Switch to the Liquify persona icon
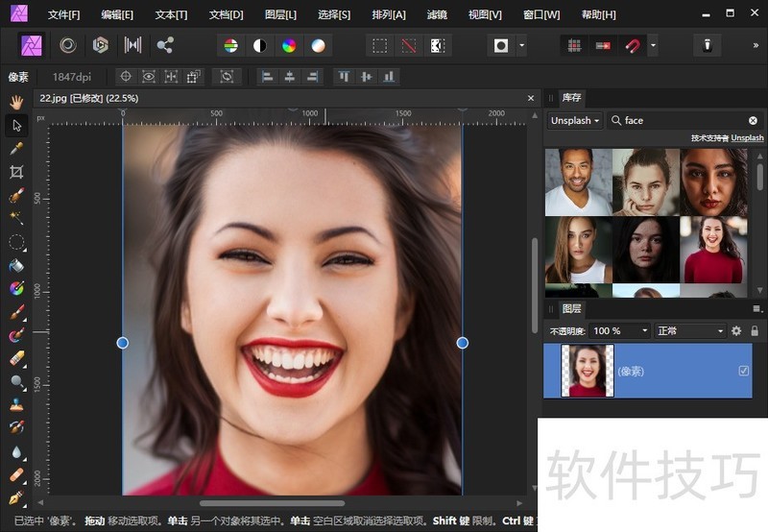This screenshot has height=532, width=768. click(x=68, y=45)
